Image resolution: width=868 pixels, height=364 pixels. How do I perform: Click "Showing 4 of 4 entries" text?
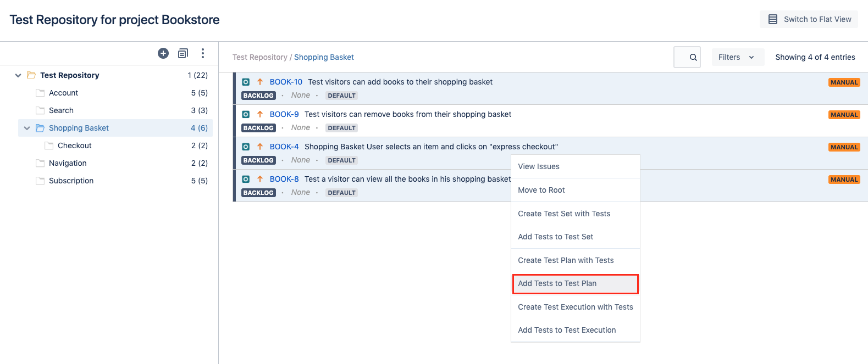[815, 57]
